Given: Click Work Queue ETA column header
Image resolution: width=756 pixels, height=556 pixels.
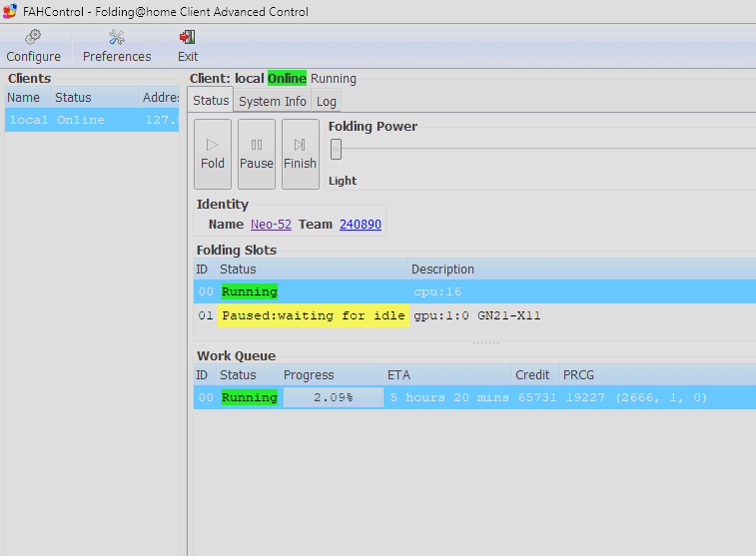Looking at the screenshot, I should pyautogui.click(x=448, y=375).
